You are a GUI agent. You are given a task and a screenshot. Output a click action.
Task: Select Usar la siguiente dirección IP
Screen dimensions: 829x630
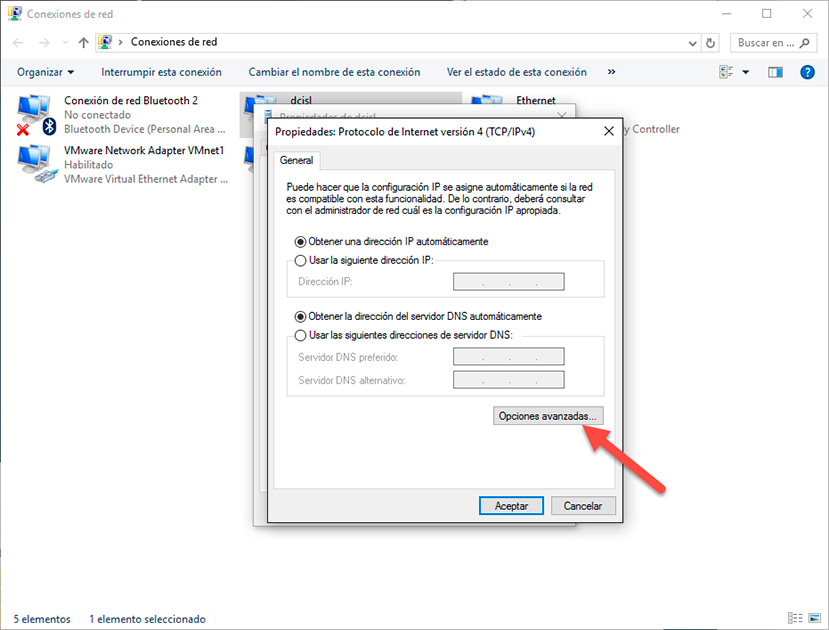pyautogui.click(x=301, y=261)
